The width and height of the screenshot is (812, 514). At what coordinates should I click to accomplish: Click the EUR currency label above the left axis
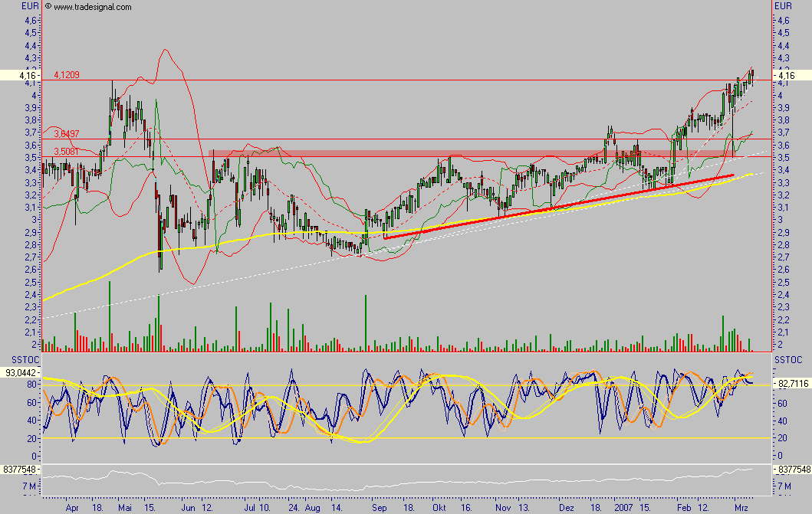30,6
